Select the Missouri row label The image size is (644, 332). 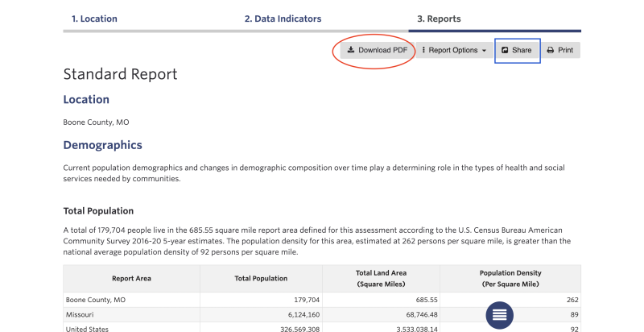80,314
